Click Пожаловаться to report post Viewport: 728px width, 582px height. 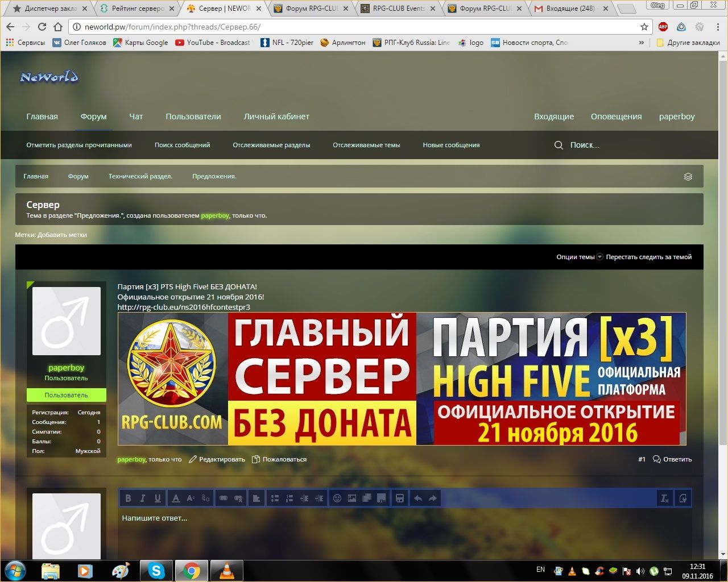pos(279,459)
